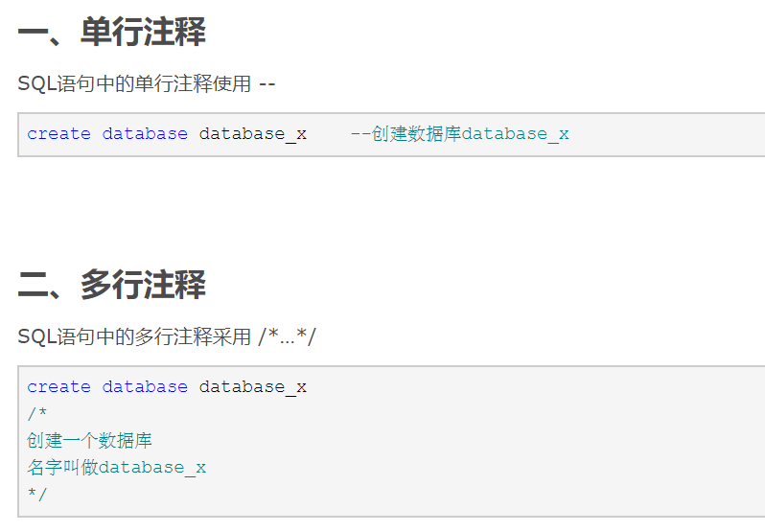Click the sentence about single-line comment --
This screenshot has width=765, height=532.
click(147, 83)
